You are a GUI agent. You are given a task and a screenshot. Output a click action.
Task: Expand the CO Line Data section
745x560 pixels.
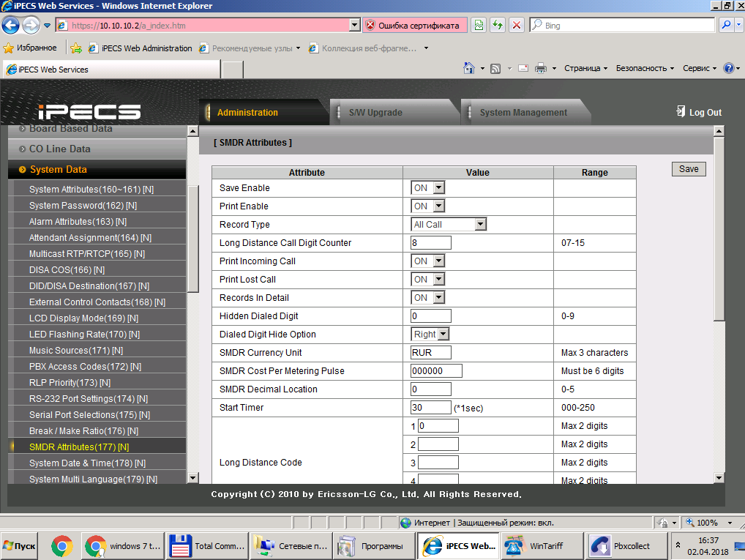60,149
